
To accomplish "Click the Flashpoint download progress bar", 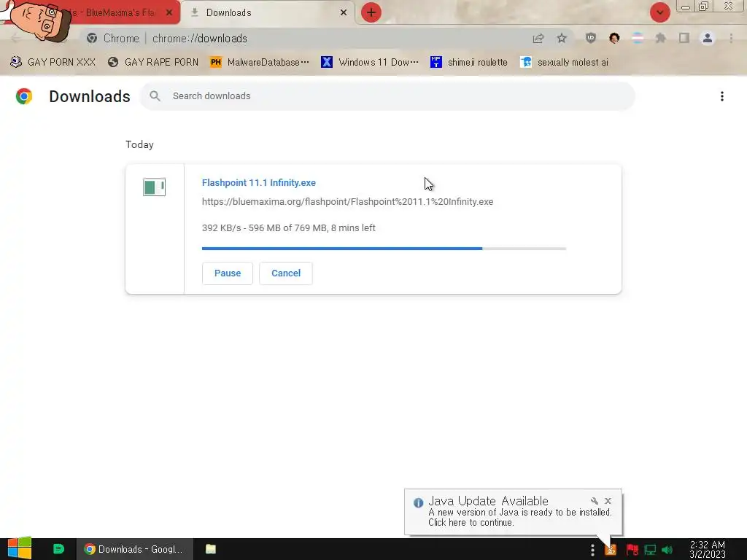I will 384,249.
